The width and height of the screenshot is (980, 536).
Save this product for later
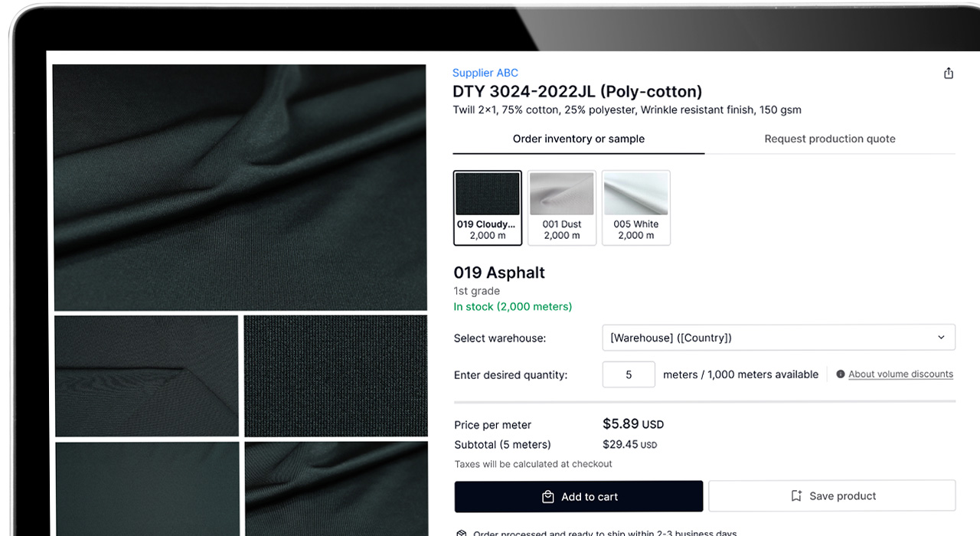coord(832,496)
